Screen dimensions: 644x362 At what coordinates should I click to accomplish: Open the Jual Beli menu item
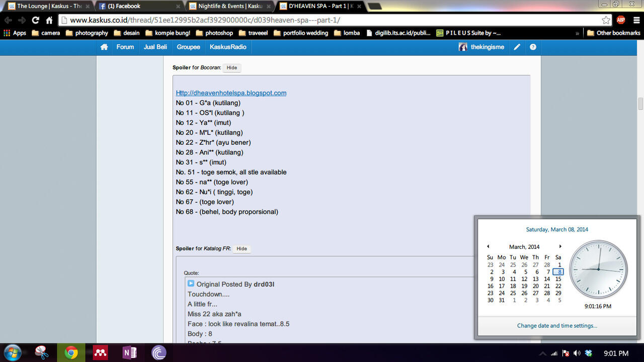tap(155, 47)
